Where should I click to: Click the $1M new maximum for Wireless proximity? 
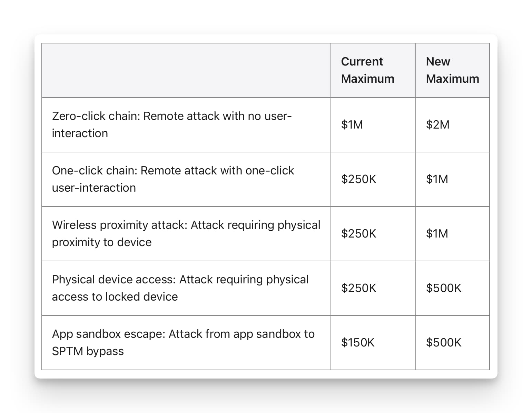point(437,233)
